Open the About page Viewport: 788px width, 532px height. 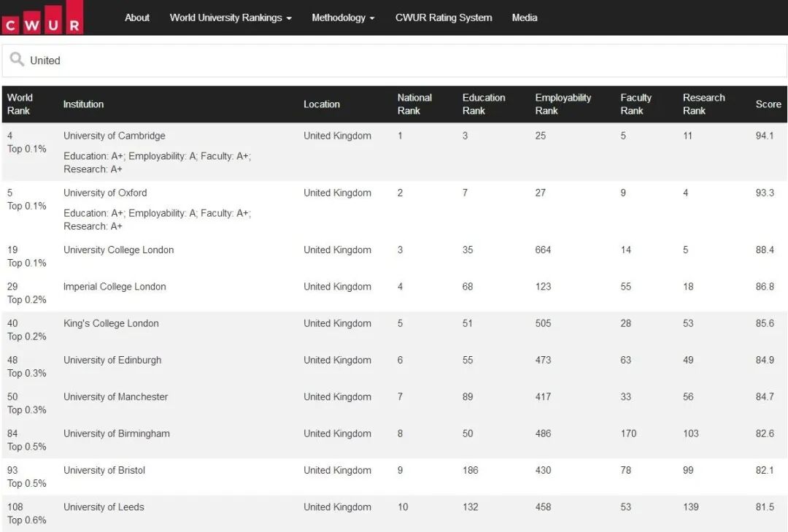136,18
